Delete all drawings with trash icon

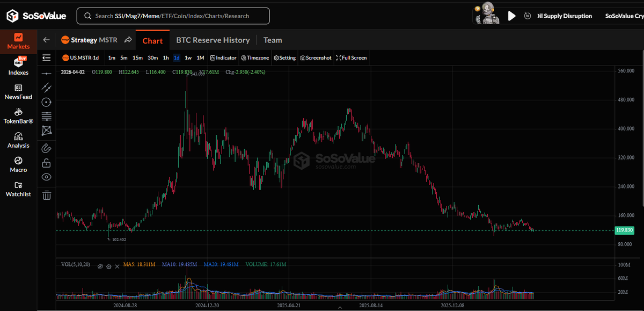[x=47, y=195]
